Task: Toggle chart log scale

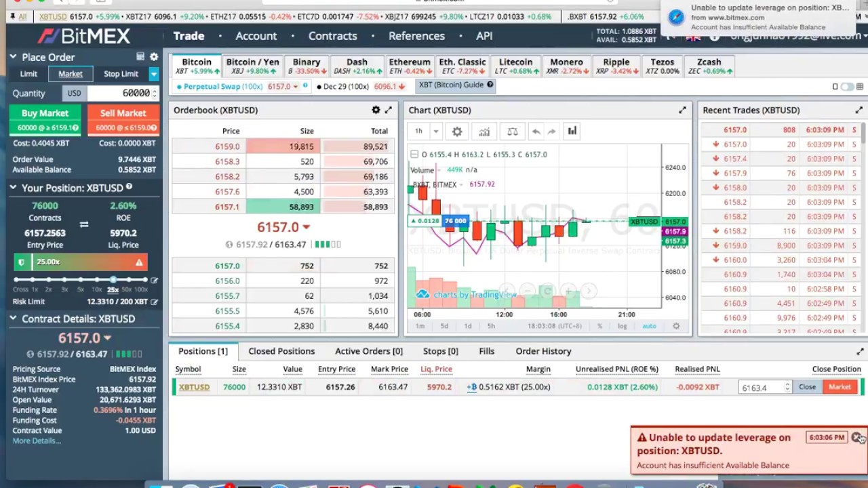Action: 623,326
